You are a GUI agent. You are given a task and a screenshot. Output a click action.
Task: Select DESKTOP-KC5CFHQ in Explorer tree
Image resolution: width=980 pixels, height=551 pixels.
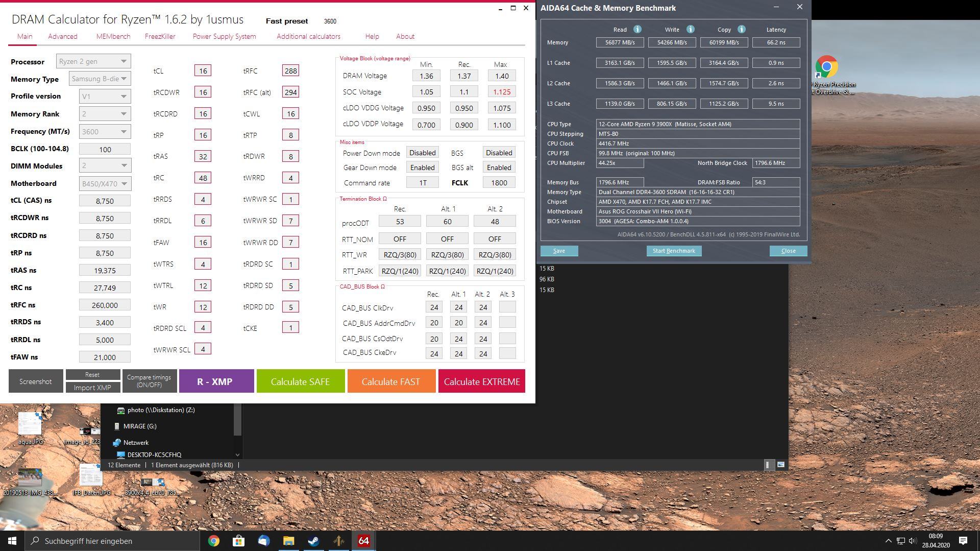pos(154,454)
